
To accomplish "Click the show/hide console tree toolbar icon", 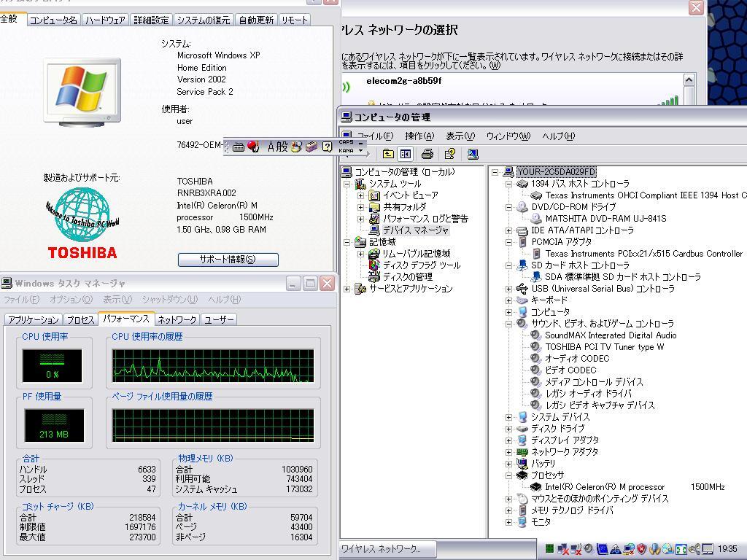I will pyautogui.click(x=405, y=154).
